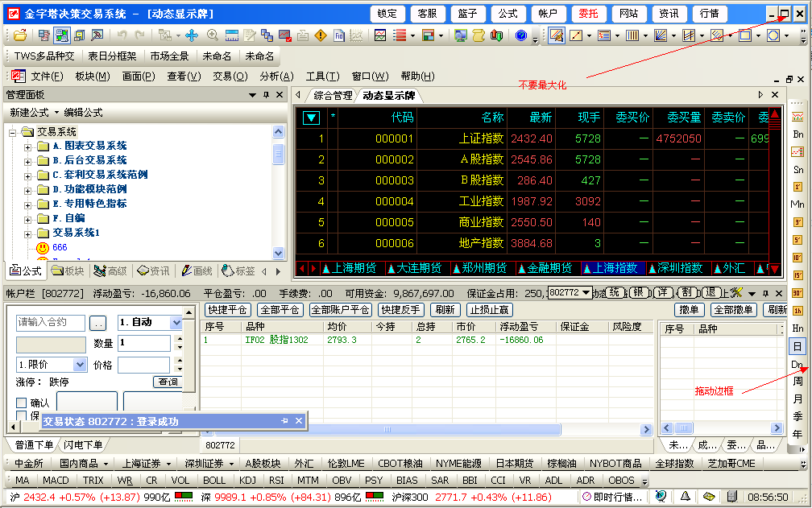Expand the A. 图表交易系统 tree folder

(x=28, y=147)
